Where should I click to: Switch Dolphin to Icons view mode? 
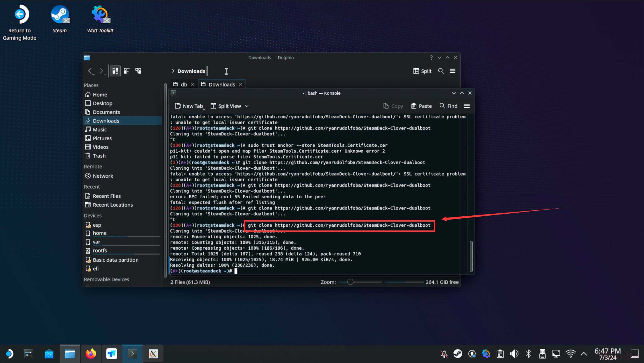(x=115, y=71)
